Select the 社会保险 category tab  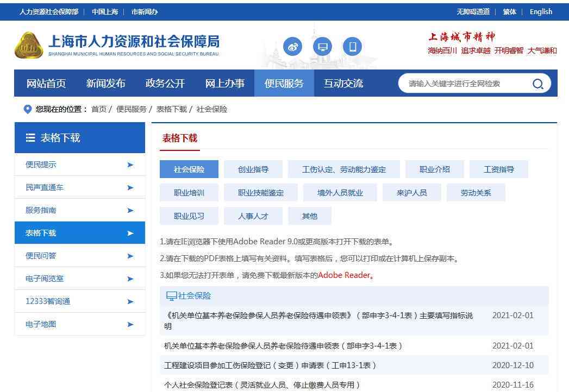[189, 169]
